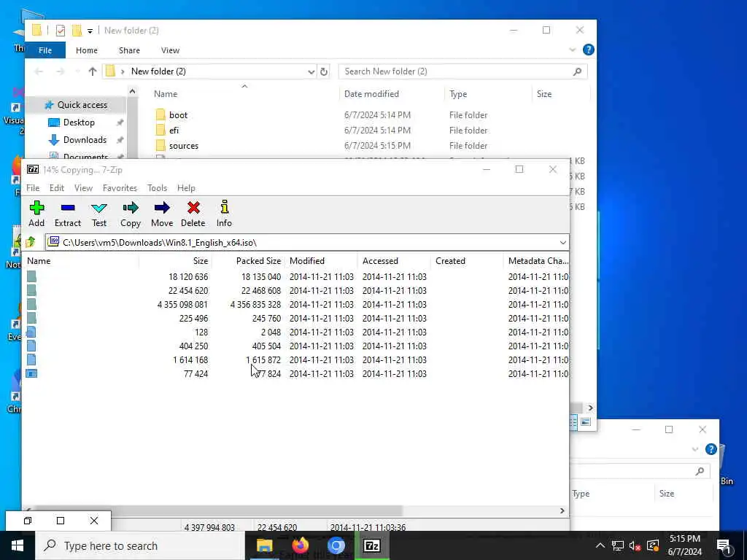Viewport: 747px width, 560px height.
Task: Click the Search New folder (2) box
Action: coord(462,71)
